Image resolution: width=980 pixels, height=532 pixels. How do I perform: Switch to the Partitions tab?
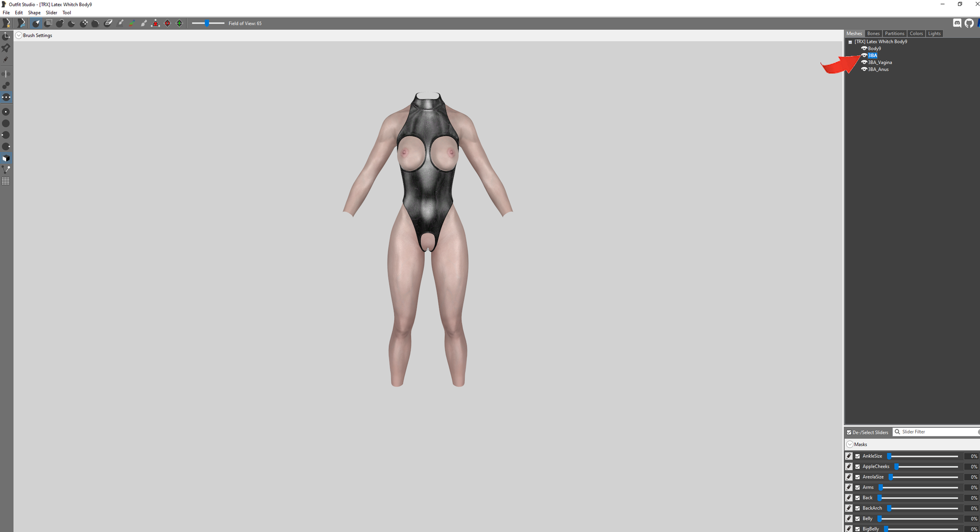point(894,34)
